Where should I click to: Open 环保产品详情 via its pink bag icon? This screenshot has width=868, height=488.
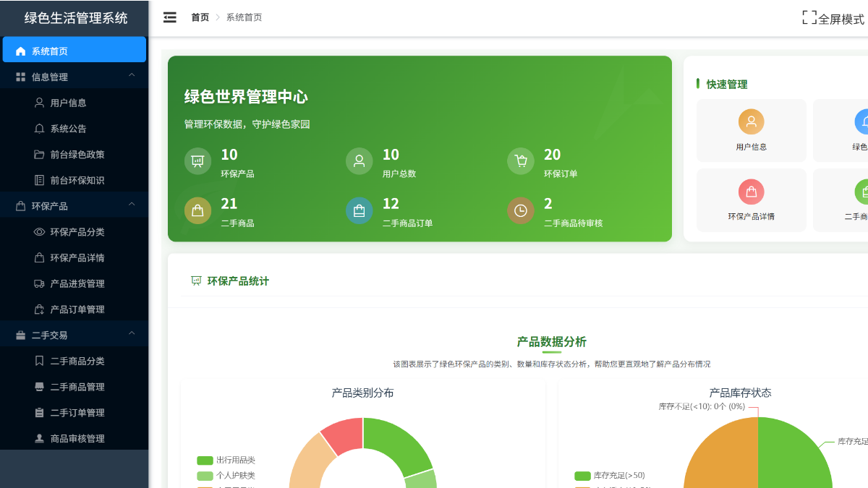coord(751,192)
